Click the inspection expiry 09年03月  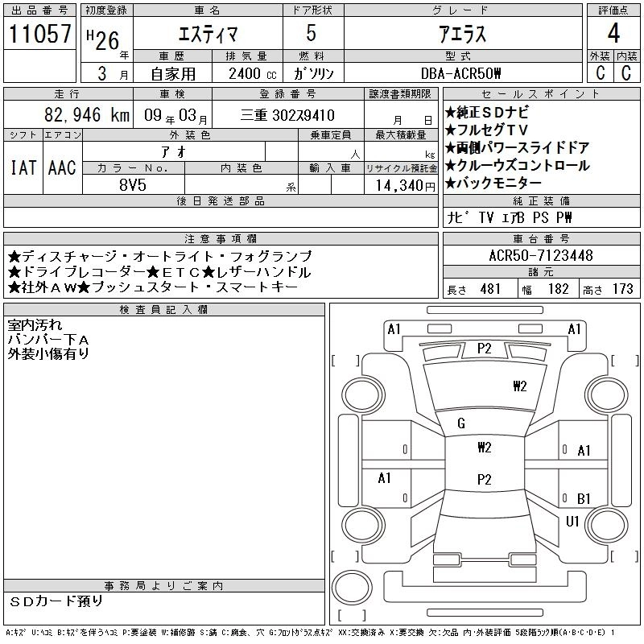[175, 116]
